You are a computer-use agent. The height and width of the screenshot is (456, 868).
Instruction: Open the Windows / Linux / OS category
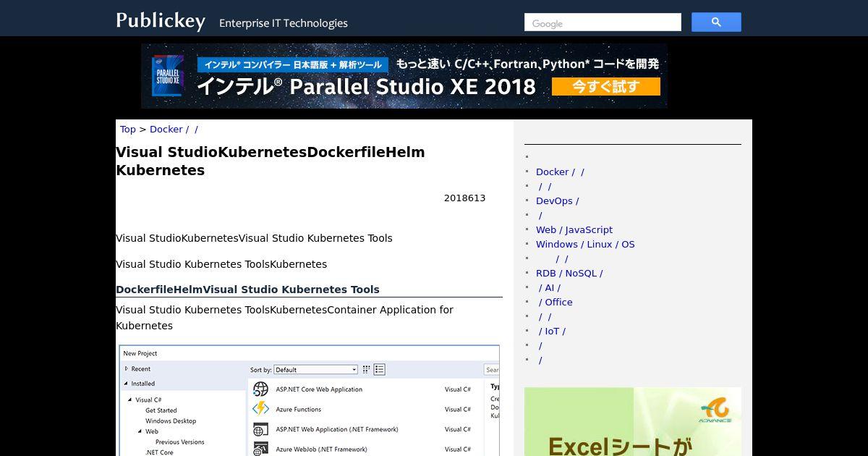tap(585, 244)
